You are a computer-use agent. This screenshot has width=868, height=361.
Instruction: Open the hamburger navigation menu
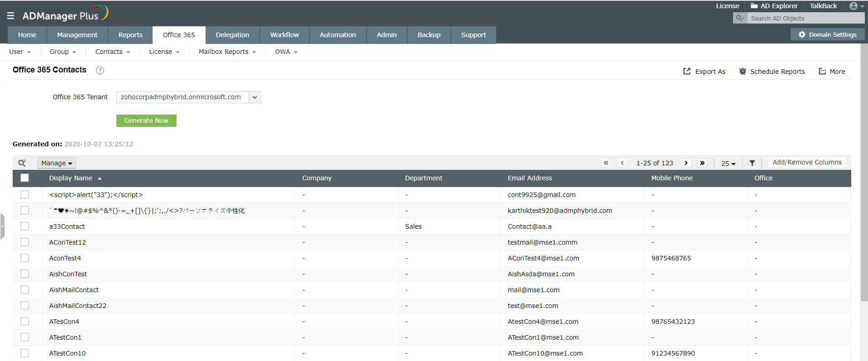click(x=11, y=16)
